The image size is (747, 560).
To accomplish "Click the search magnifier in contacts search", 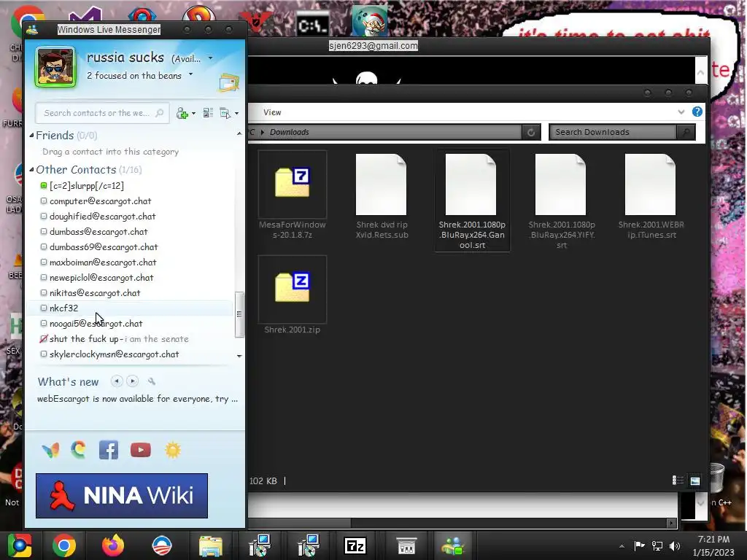I will coord(159,113).
